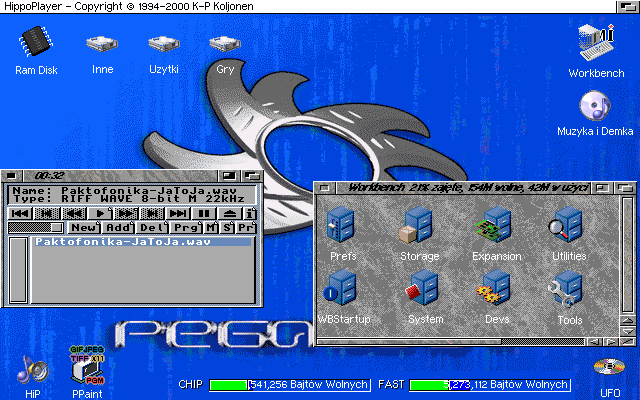Click the 00:32 time display in HippoPlayer
640x400 pixels.
(x=49, y=176)
